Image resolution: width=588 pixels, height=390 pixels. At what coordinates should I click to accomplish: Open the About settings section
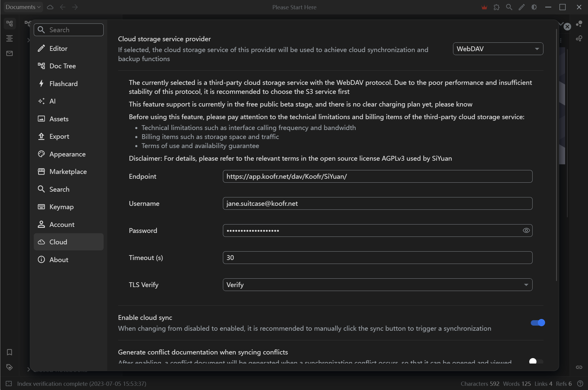pos(68,259)
